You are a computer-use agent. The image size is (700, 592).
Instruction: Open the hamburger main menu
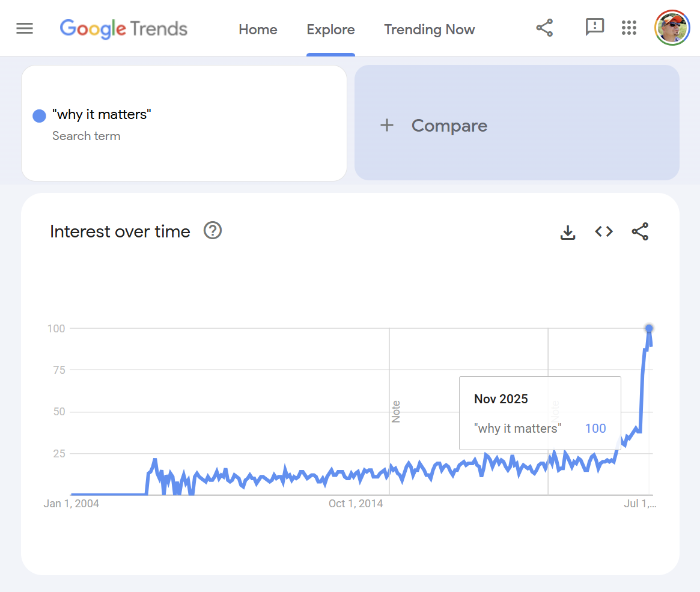[x=25, y=28]
